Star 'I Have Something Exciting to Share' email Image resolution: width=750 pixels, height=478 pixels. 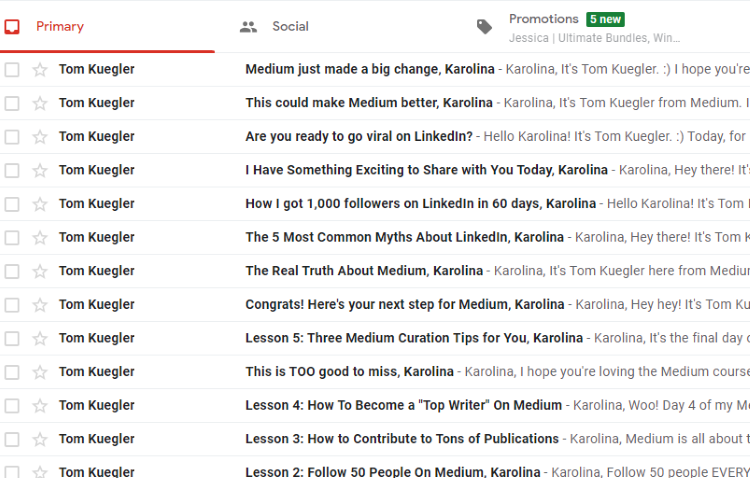[40, 170]
